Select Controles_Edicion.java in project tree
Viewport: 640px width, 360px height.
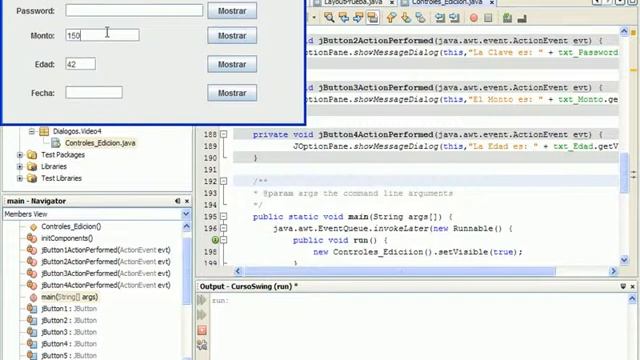pyautogui.click(x=100, y=143)
